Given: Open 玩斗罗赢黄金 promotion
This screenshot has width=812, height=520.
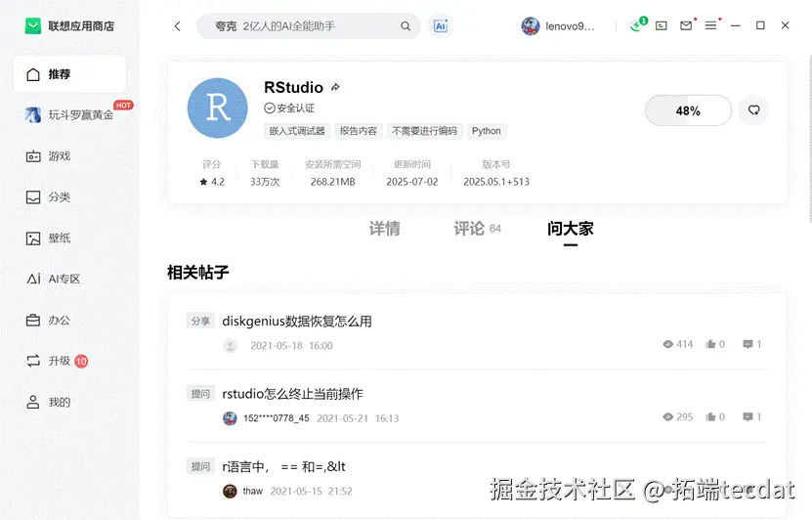Looking at the screenshot, I should click(69, 114).
